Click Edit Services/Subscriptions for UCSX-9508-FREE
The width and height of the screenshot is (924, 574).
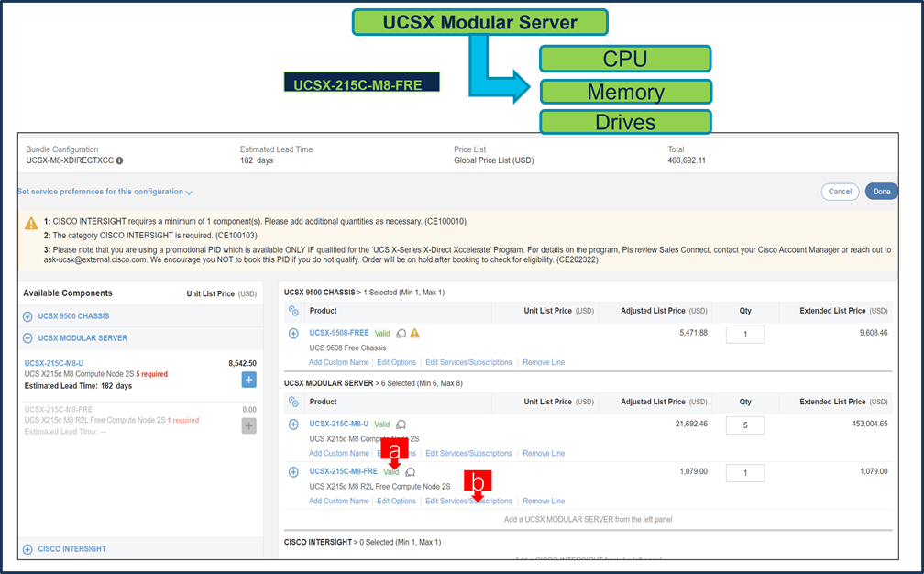468,362
